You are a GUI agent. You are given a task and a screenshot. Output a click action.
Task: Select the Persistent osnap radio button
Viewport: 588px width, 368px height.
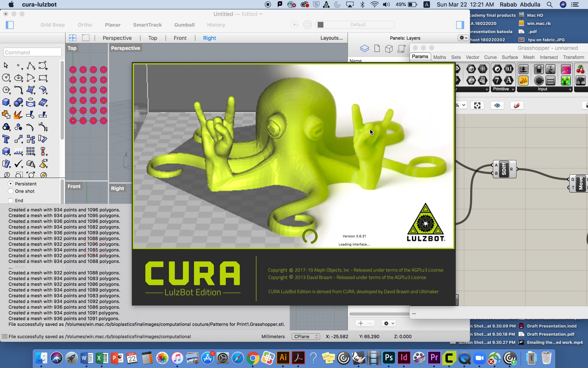pyautogui.click(x=11, y=184)
